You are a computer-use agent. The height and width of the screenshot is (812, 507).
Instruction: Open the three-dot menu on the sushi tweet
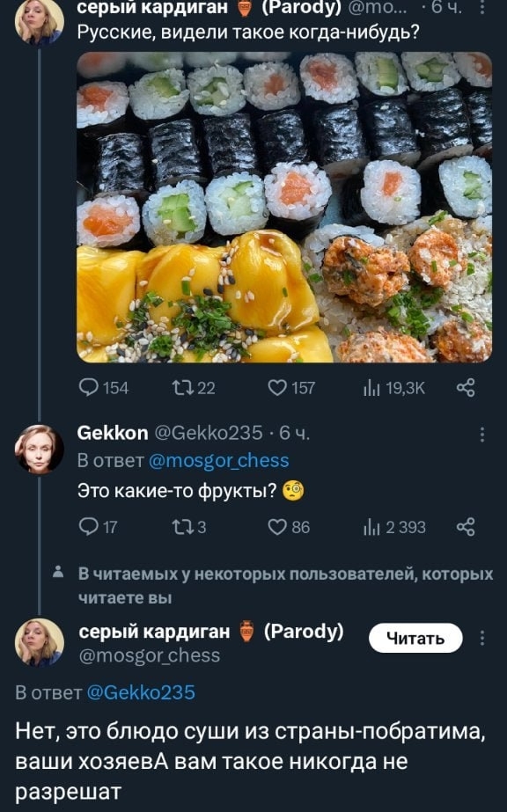484,9
